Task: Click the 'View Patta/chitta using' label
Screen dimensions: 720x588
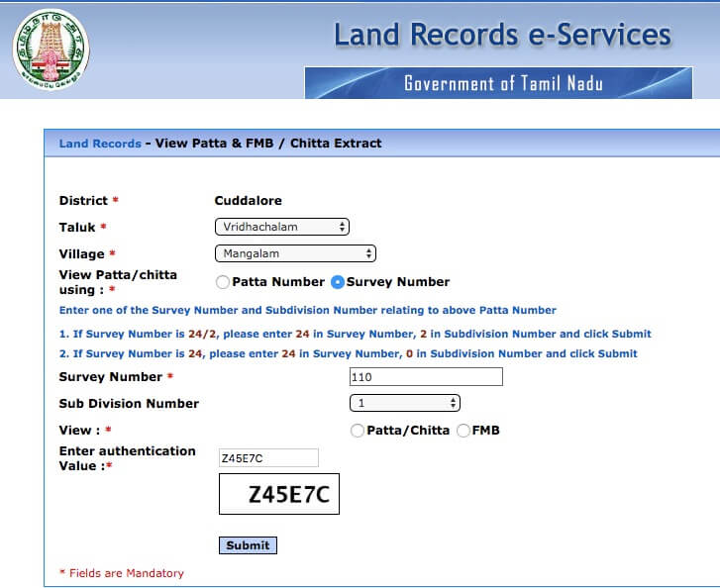Action: tap(118, 282)
